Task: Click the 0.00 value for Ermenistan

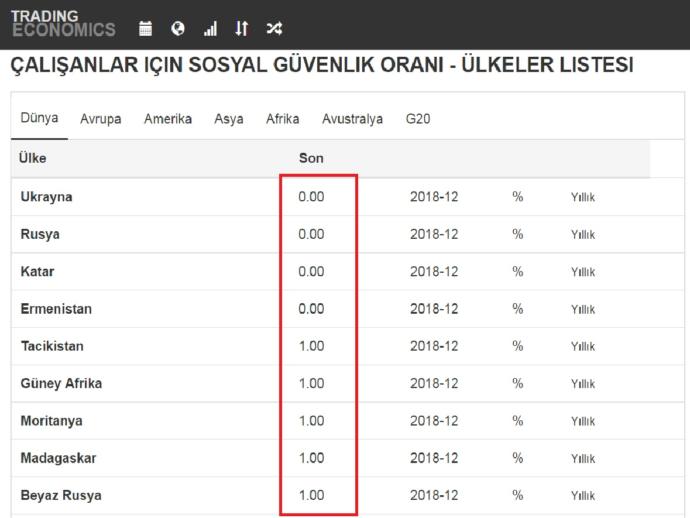Action: (311, 309)
